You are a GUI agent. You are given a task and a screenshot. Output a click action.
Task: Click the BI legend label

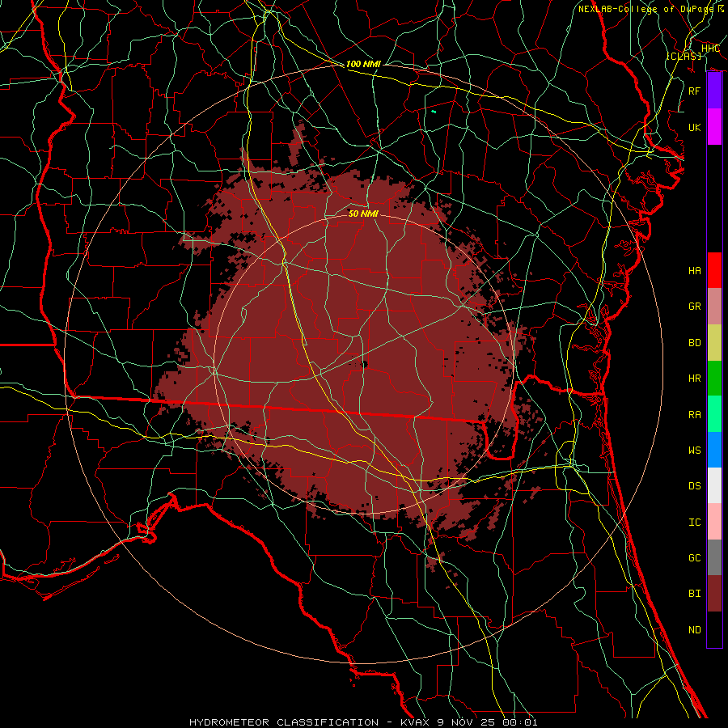(695, 594)
